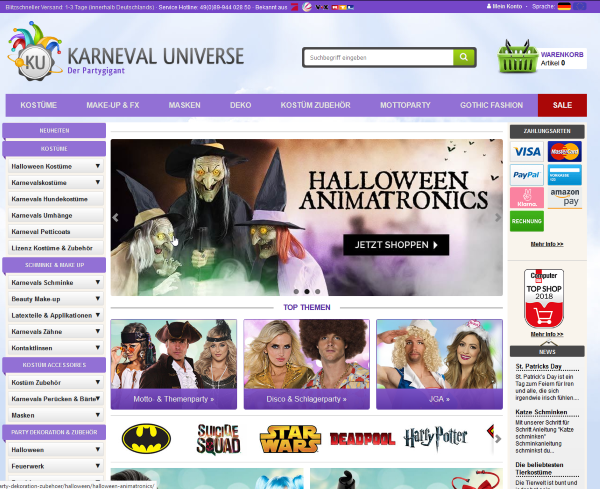Image resolution: width=600 pixels, height=489 pixels.
Task: Open the Batman brand logo
Action: [146, 438]
